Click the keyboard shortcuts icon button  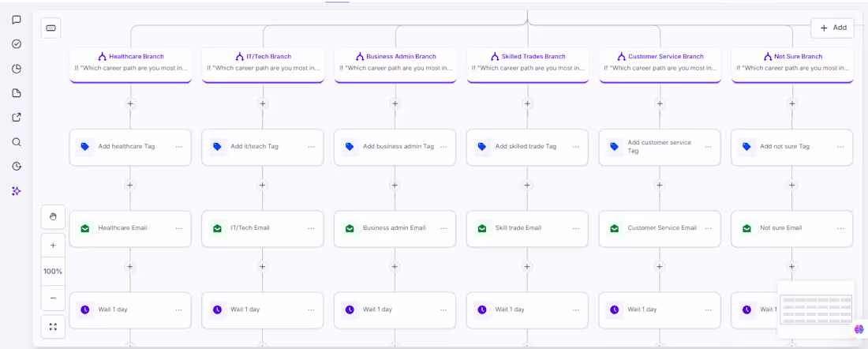(51, 28)
